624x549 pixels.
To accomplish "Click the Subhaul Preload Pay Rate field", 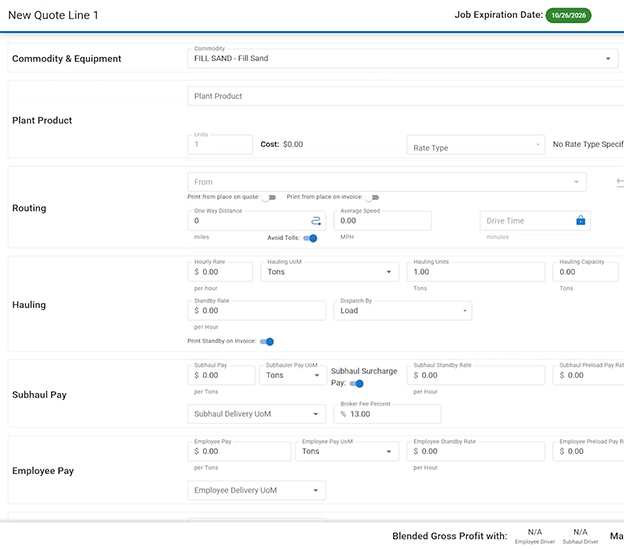I will click(588, 375).
